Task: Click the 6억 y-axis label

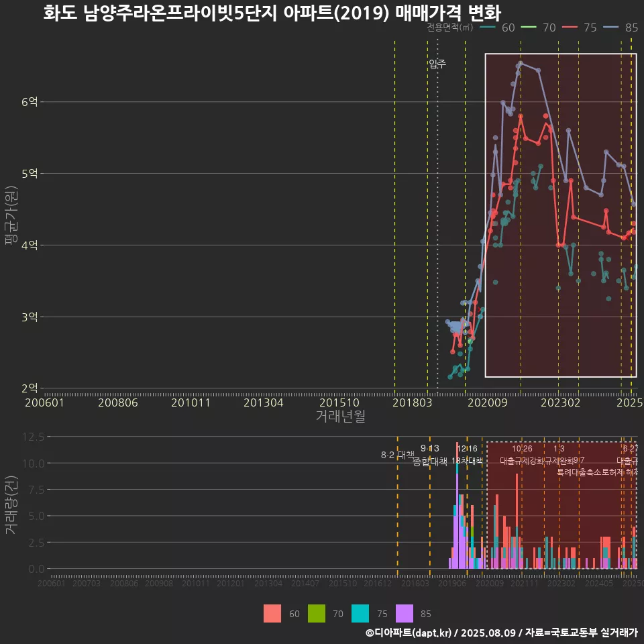Action: point(30,102)
